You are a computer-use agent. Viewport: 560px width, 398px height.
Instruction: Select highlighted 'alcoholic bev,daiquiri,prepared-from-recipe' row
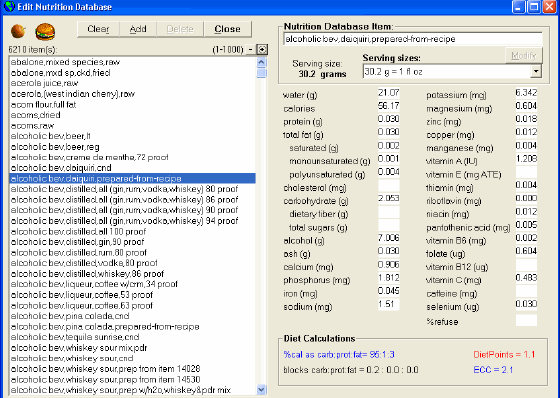click(132, 179)
